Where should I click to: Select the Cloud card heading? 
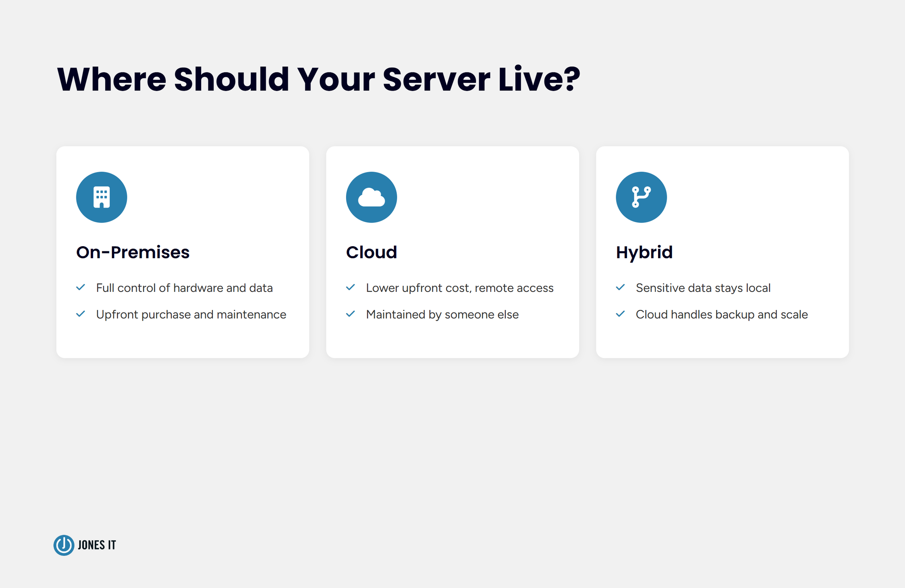(x=371, y=252)
